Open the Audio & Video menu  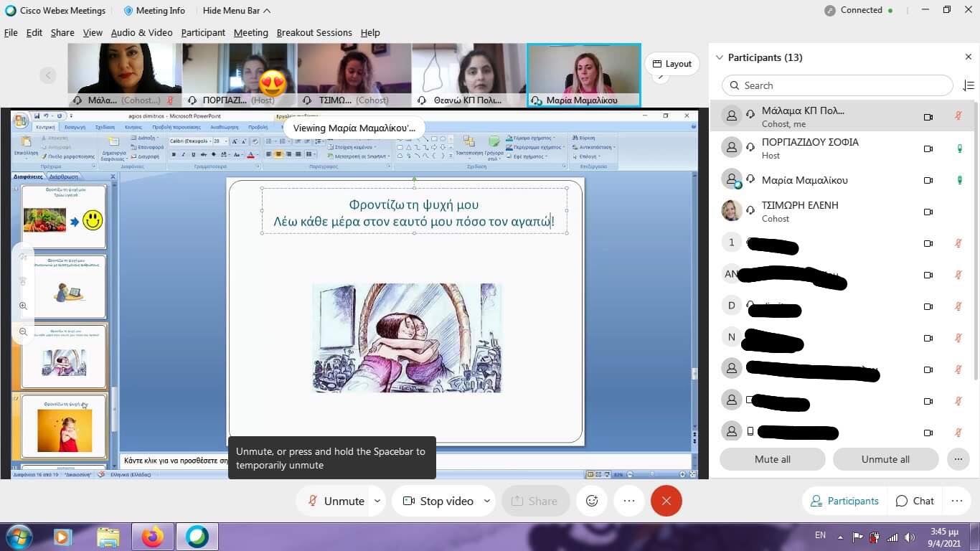141,32
